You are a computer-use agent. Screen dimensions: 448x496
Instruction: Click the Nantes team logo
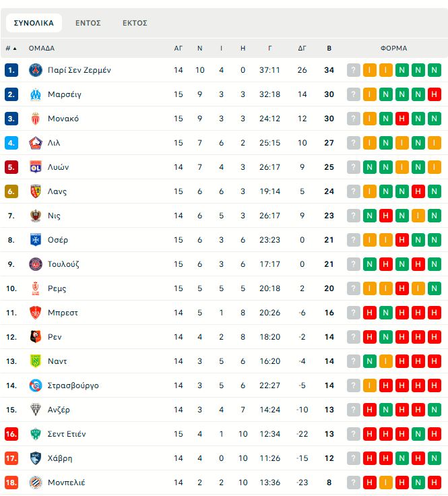[x=36, y=361]
